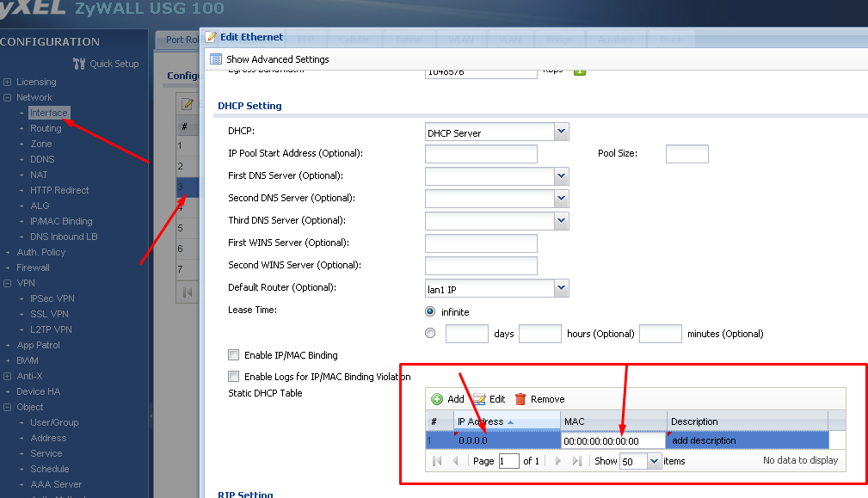Open Interface in the Network menu

pyautogui.click(x=49, y=113)
